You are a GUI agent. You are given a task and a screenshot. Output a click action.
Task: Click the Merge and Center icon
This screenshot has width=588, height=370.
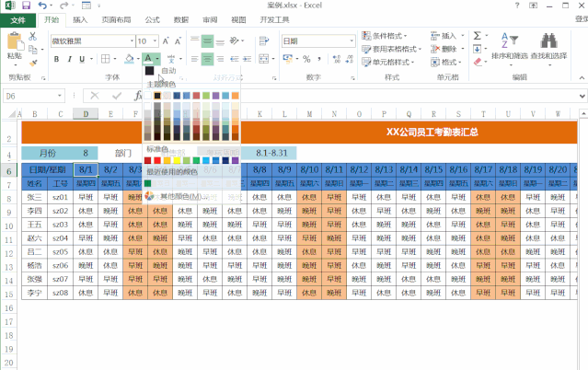(x=264, y=59)
